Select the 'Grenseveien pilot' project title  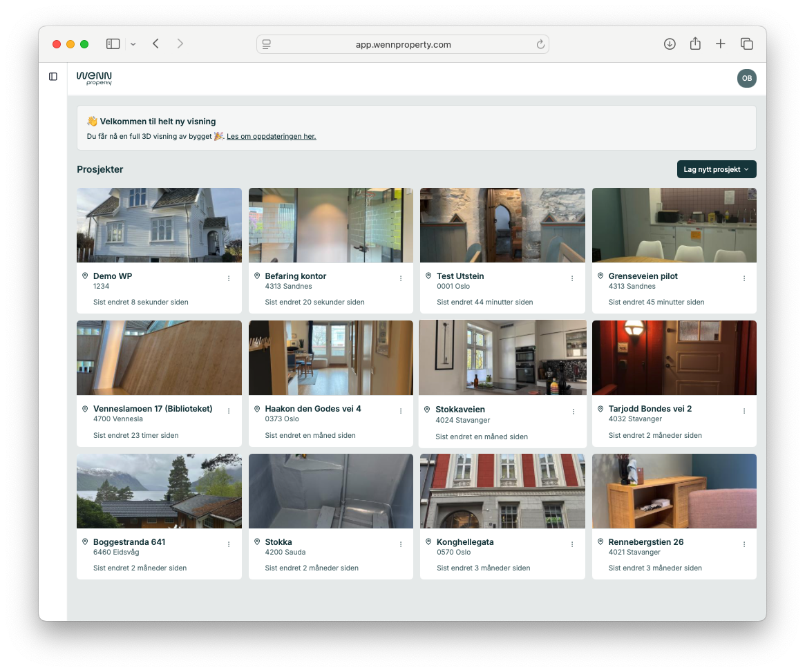pos(643,276)
